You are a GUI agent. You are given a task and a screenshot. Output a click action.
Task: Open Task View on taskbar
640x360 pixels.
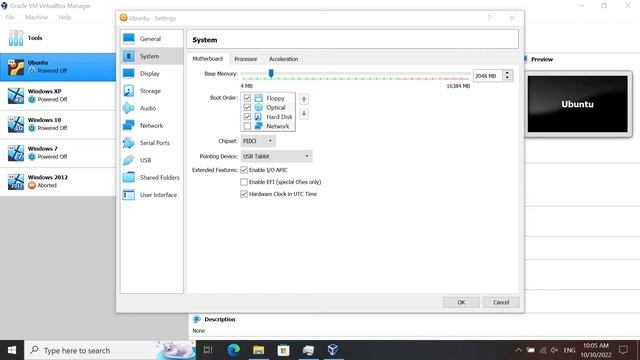click(x=208, y=350)
